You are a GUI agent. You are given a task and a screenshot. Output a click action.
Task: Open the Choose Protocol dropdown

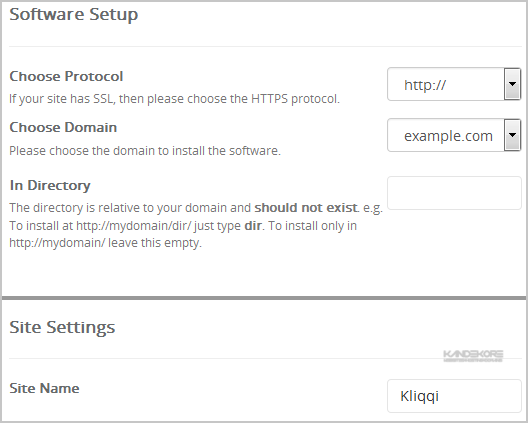click(x=454, y=84)
